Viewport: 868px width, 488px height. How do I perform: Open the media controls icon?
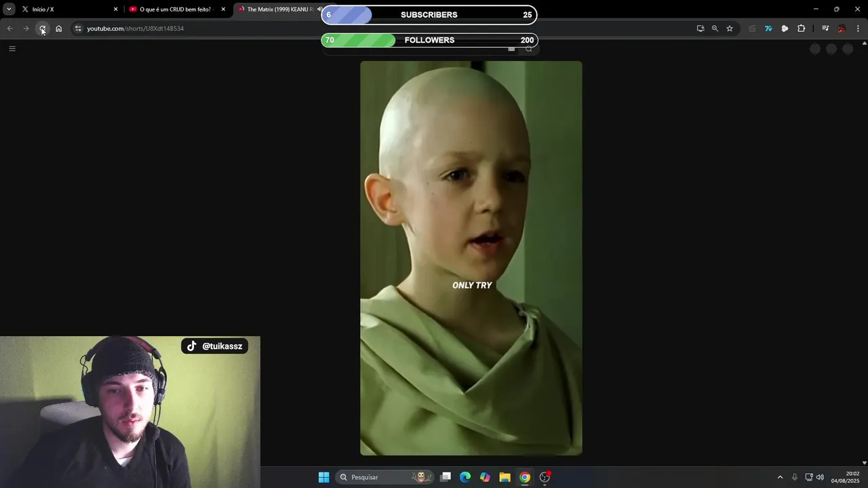[x=825, y=28]
